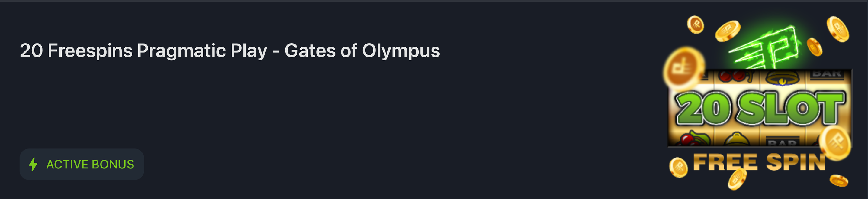Click the large coin overlapping the reels' lower right
The image size is (868, 199).
click(x=835, y=142)
